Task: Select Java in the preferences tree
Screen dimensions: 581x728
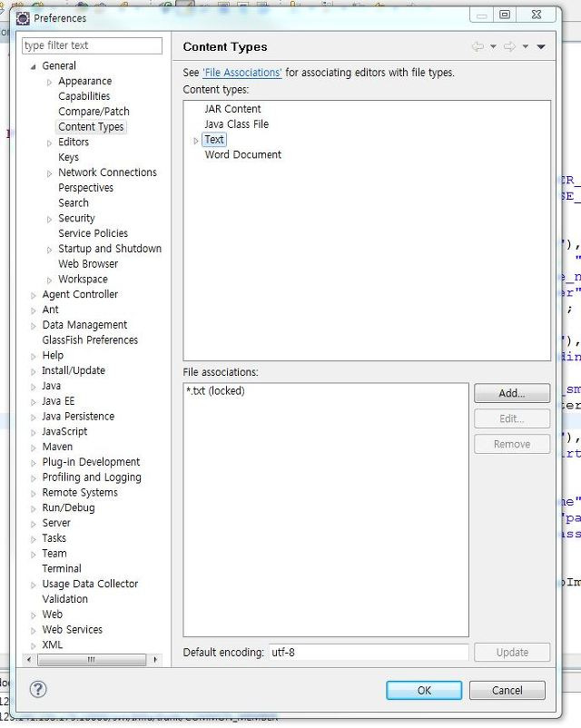Action: click(51, 386)
